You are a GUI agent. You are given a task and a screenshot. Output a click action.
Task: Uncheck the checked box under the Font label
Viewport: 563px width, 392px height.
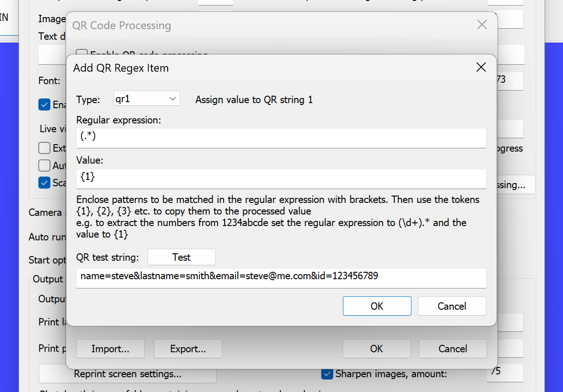pyautogui.click(x=44, y=104)
